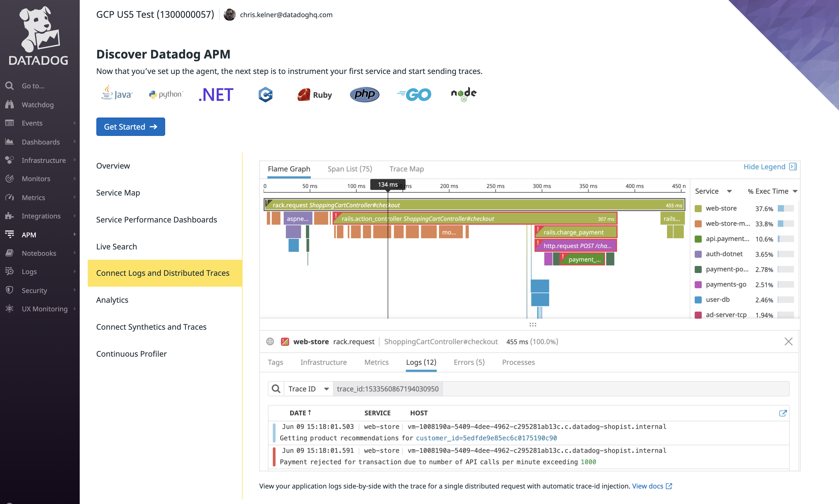The height and width of the screenshot is (504, 839).
Task: Click the web-store legend color swatch
Action: tap(698, 208)
